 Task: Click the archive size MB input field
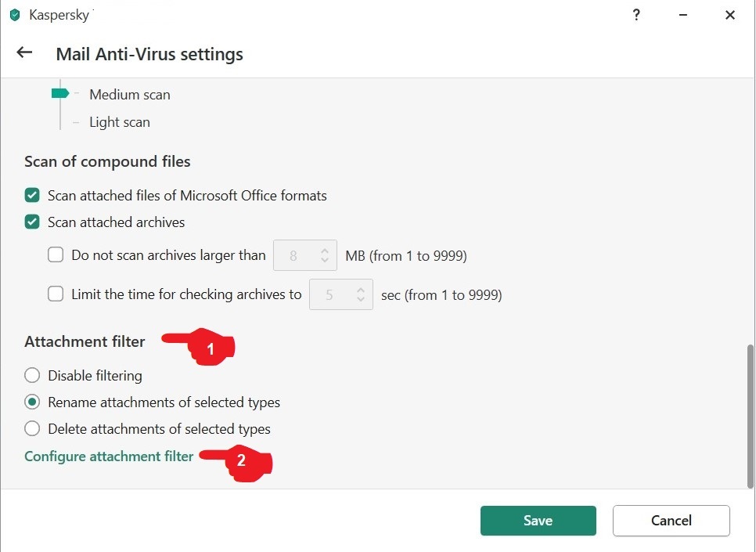[304, 255]
